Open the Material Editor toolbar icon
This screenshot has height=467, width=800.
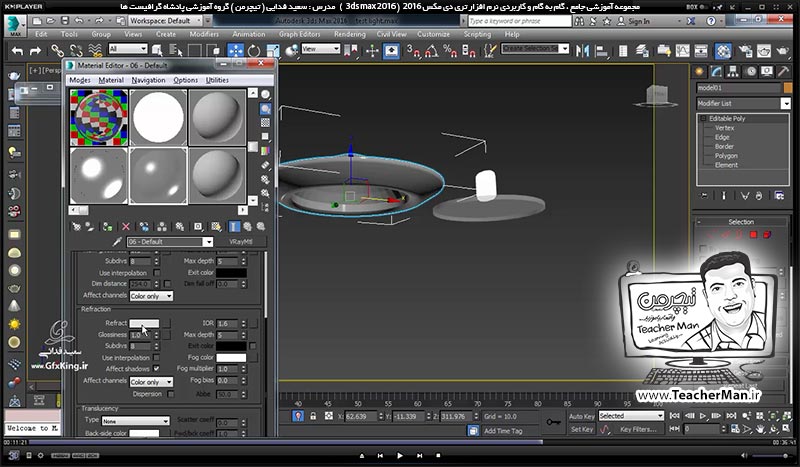pyautogui.click(x=723, y=51)
